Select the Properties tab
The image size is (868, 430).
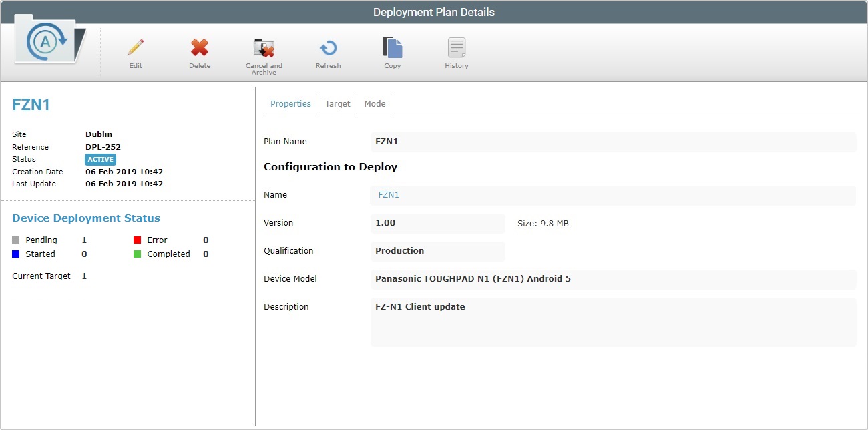click(x=290, y=103)
